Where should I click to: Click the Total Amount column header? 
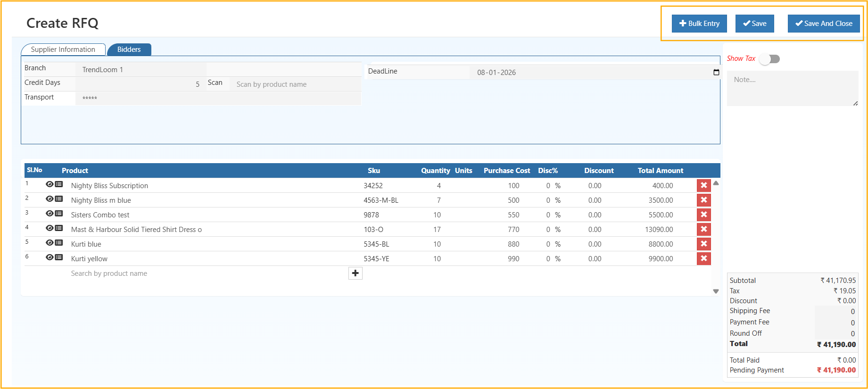click(661, 171)
